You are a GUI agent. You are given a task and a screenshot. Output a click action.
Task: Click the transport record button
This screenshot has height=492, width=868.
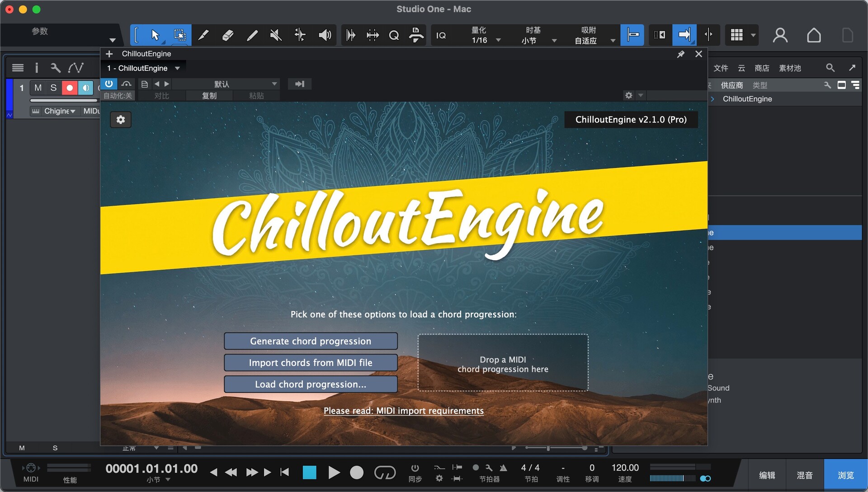coord(357,473)
